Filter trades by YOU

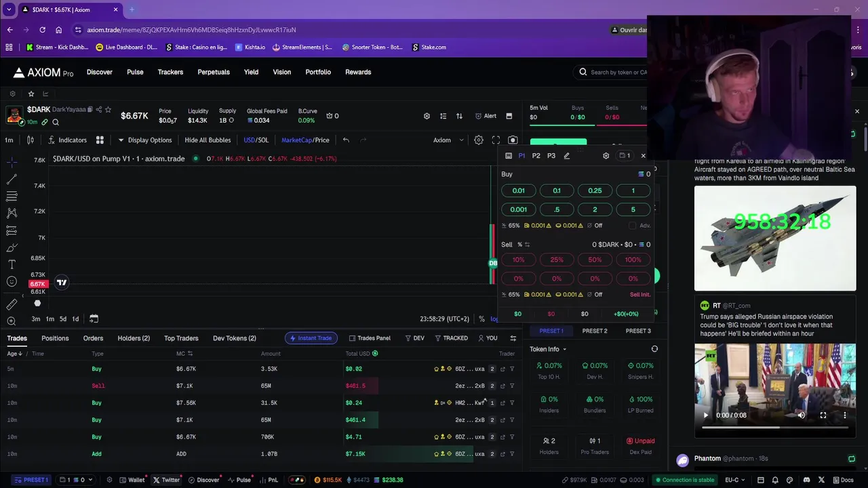pyautogui.click(x=488, y=338)
